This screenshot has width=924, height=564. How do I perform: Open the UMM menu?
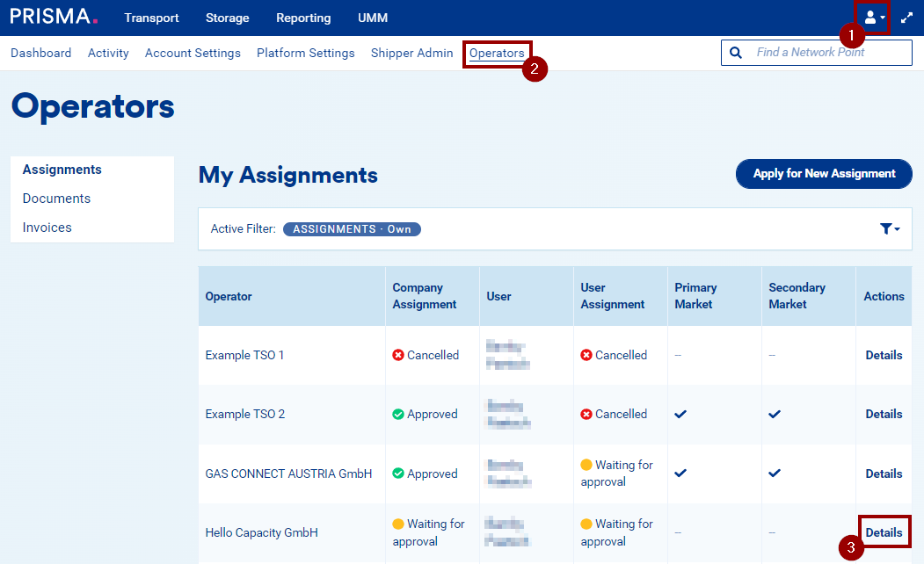(x=373, y=18)
